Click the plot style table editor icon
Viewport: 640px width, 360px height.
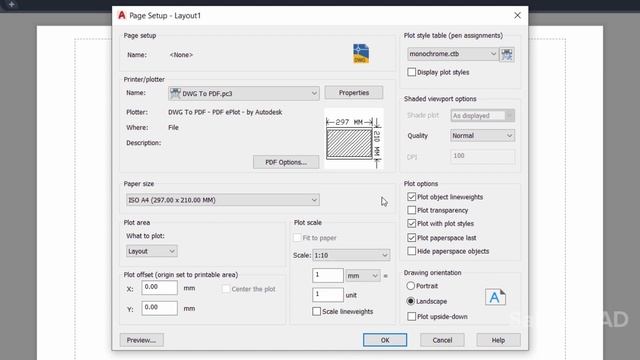(x=507, y=54)
